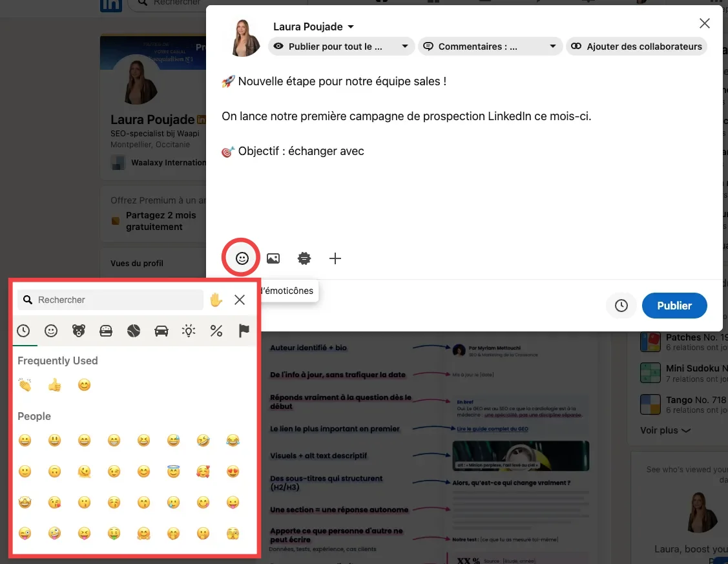This screenshot has height=564, width=728.
Task: Expand Voir plus in games list
Action: [x=665, y=430]
